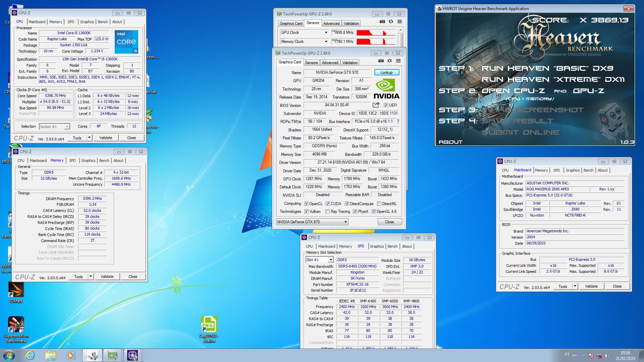
Task: Click RUN HEAVEN "XTREME" DX11 in HWBOT
Action: point(553,79)
